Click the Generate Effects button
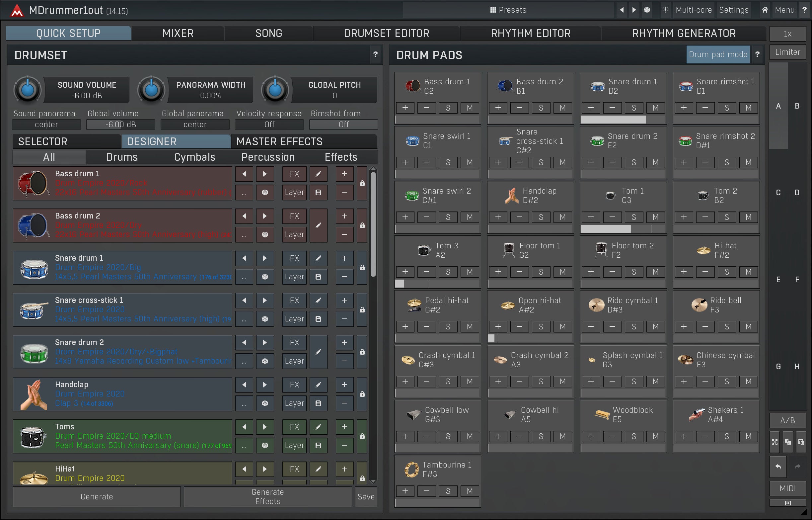 267,496
